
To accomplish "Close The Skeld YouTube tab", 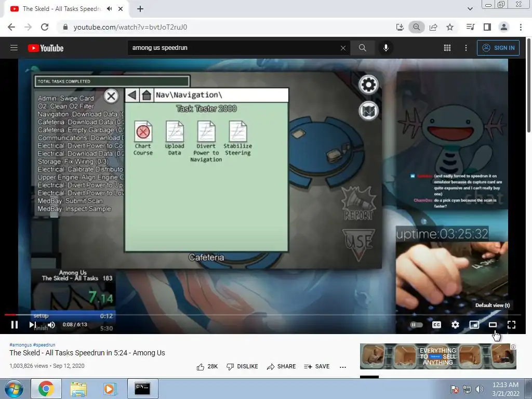I will tap(121, 9).
